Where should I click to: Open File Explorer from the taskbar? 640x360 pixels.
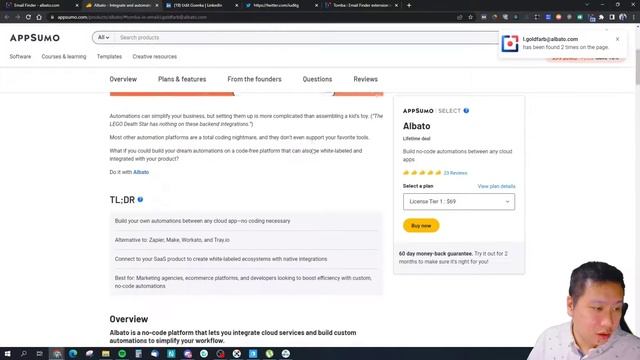[x=106, y=354]
